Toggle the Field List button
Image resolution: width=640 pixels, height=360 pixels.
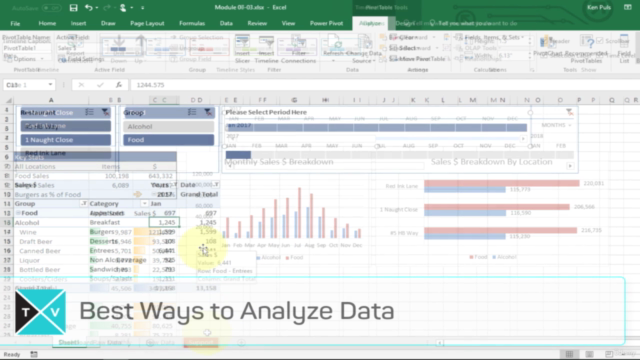pos(624,48)
